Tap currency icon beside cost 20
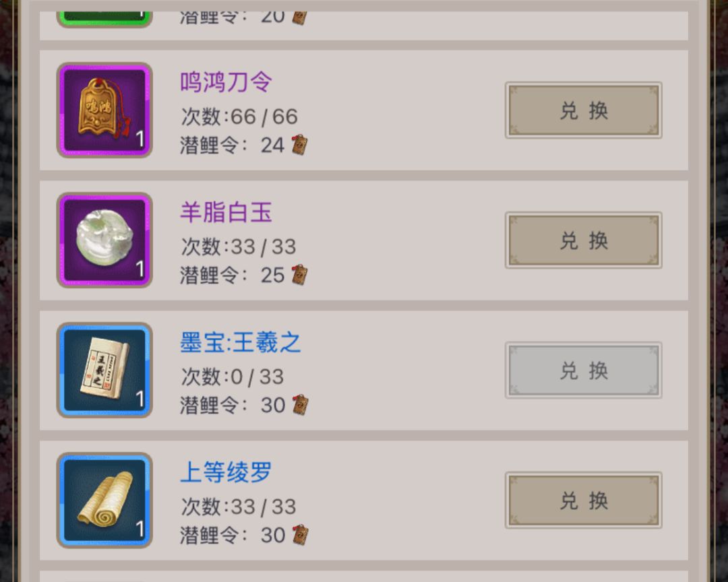The width and height of the screenshot is (728, 582). 299,18
